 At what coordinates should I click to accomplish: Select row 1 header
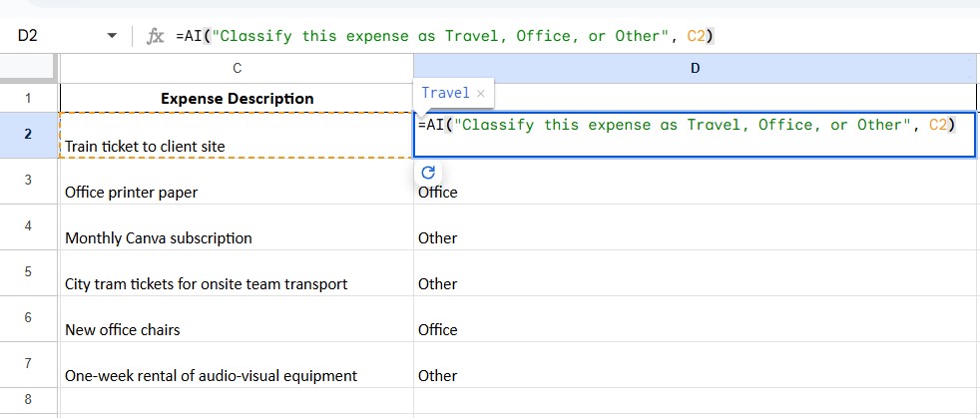[28, 98]
